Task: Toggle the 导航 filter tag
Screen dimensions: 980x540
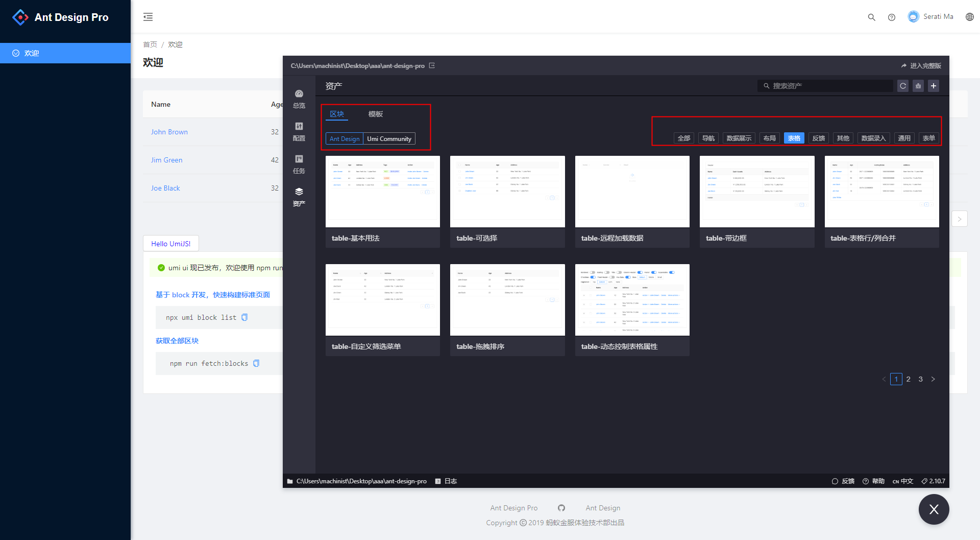Action: pyautogui.click(x=708, y=138)
